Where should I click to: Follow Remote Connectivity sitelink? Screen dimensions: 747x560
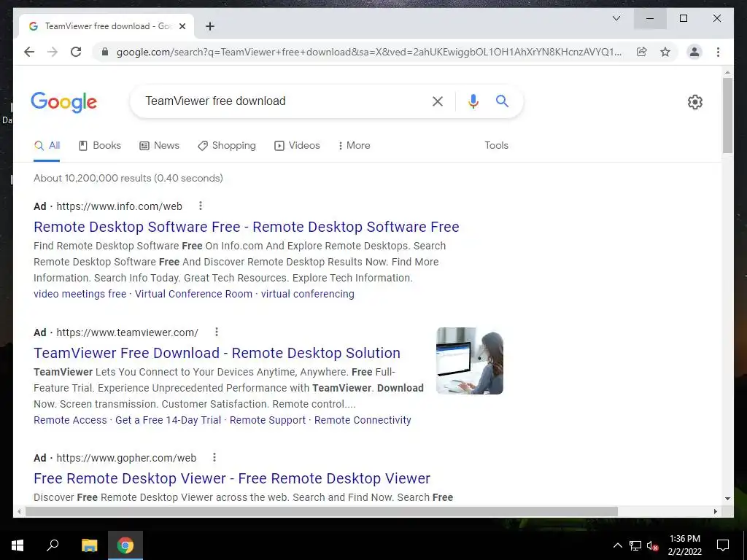pyautogui.click(x=363, y=420)
